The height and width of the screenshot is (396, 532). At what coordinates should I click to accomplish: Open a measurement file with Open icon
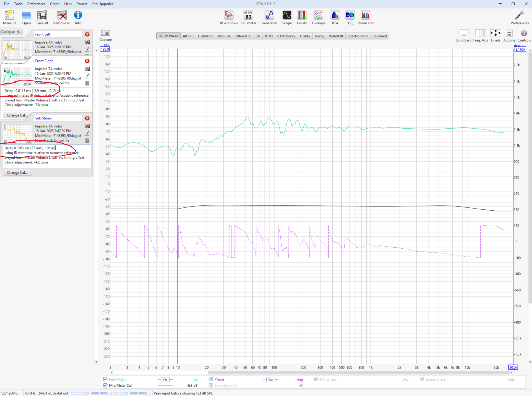26,18
